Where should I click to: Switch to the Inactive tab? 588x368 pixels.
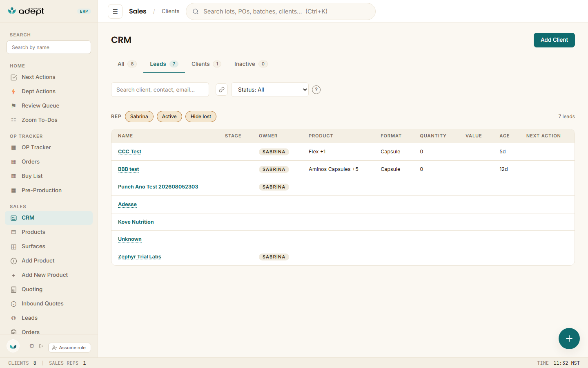pos(251,64)
